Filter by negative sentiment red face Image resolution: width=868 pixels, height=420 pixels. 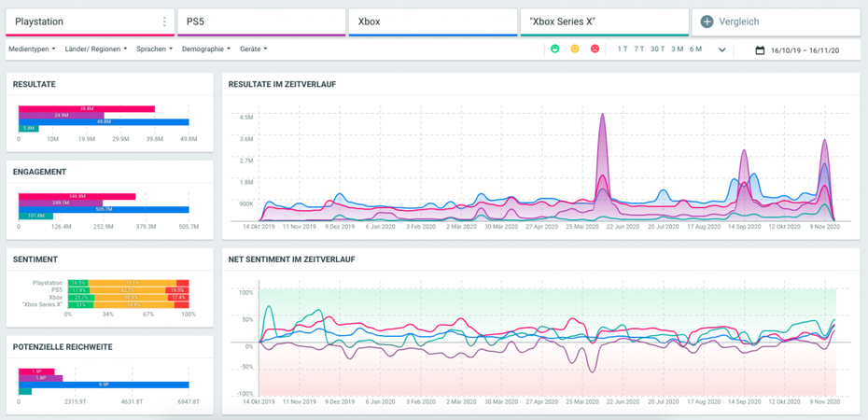(x=595, y=49)
